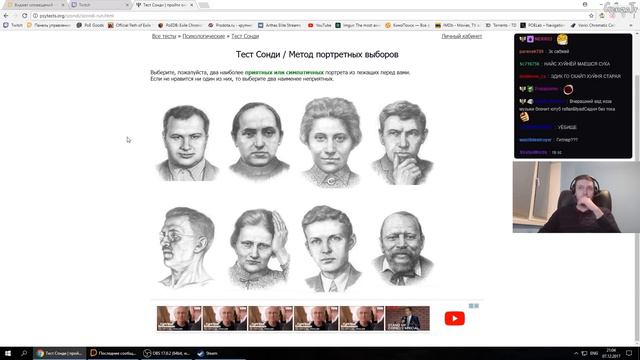Open Windows taskbar search

24,353
